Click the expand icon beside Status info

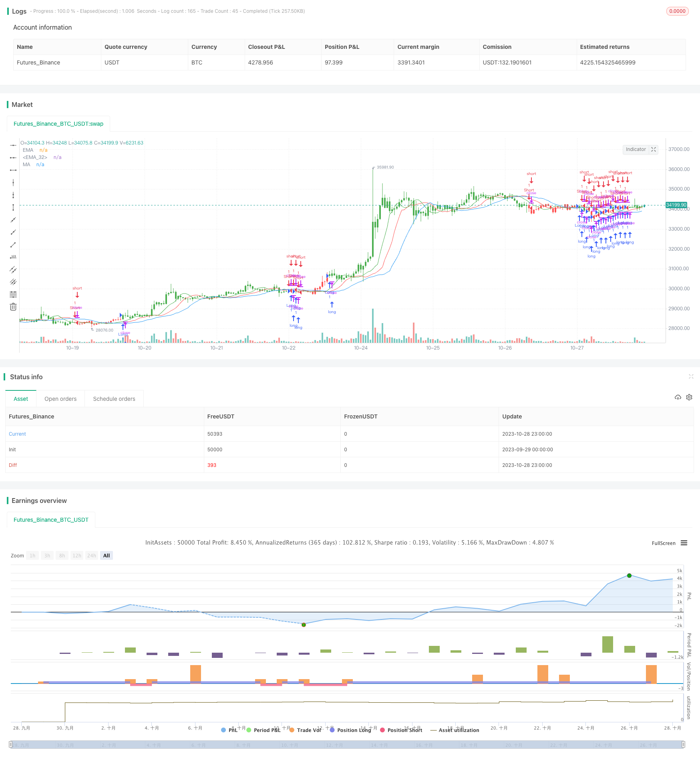pyautogui.click(x=691, y=376)
